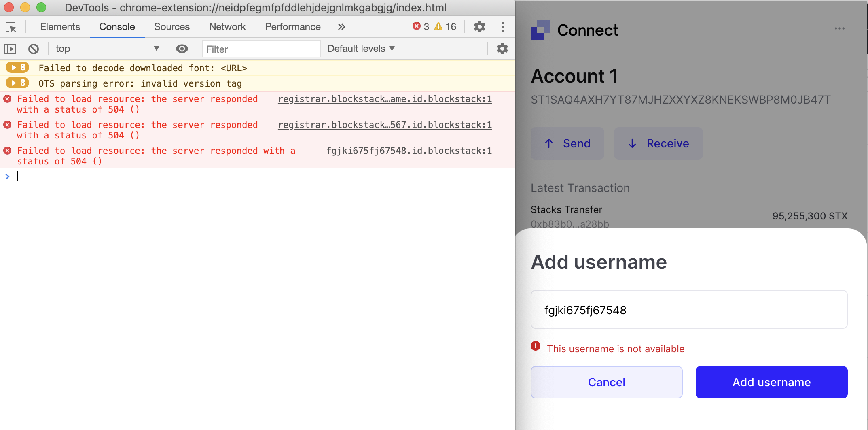The width and height of the screenshot is (868, 430).
Task: Open the fgjki675fj67548.id.blockstack link
Action: tap(409, 151)
